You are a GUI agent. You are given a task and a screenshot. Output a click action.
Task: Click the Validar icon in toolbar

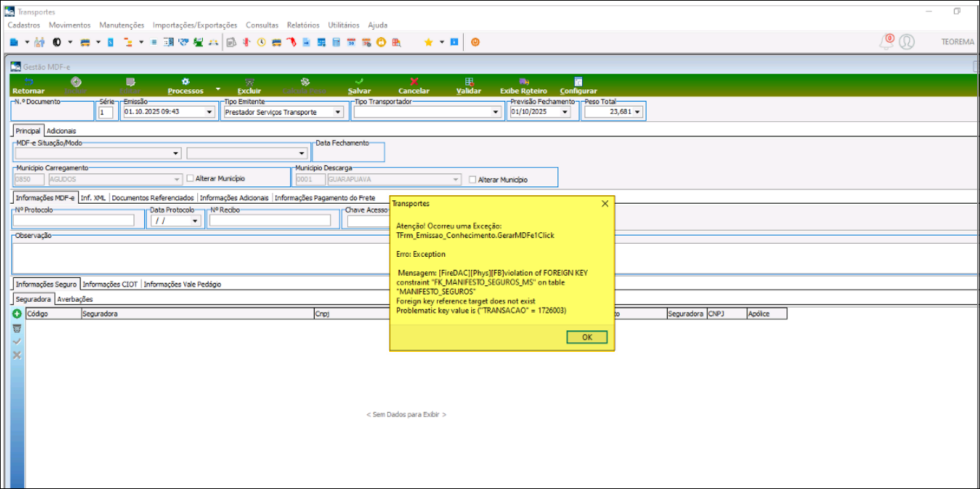[x=469, y=82]
